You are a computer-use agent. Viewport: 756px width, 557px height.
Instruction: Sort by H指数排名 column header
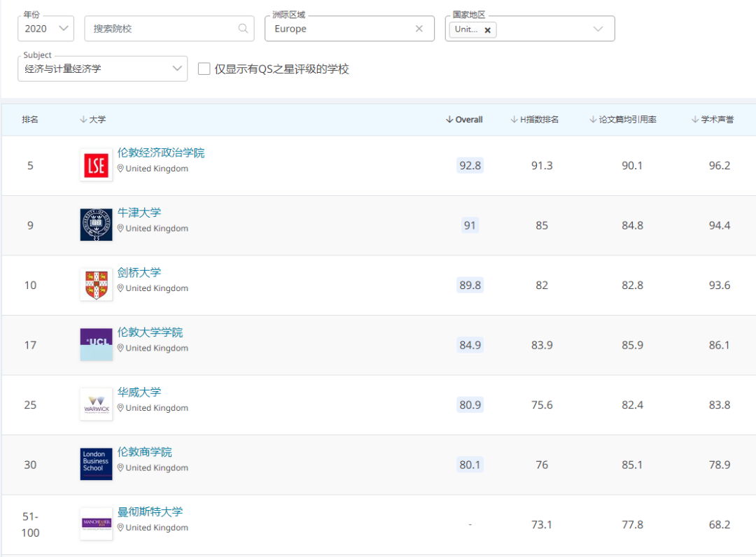click(x=535, y=120)
